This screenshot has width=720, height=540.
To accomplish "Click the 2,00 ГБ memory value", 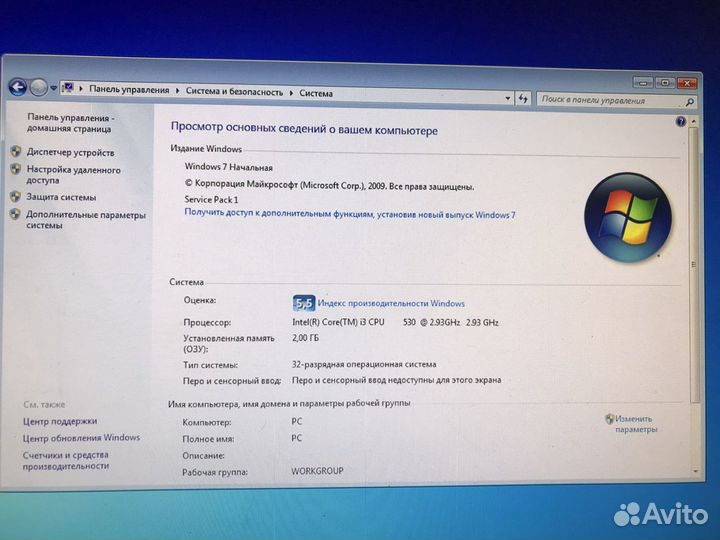I will [x=305, y=338].
